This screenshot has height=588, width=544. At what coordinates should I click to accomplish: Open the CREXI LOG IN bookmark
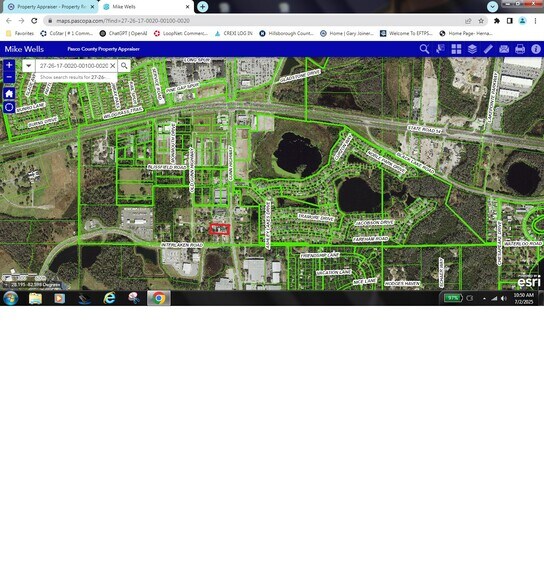234,33
